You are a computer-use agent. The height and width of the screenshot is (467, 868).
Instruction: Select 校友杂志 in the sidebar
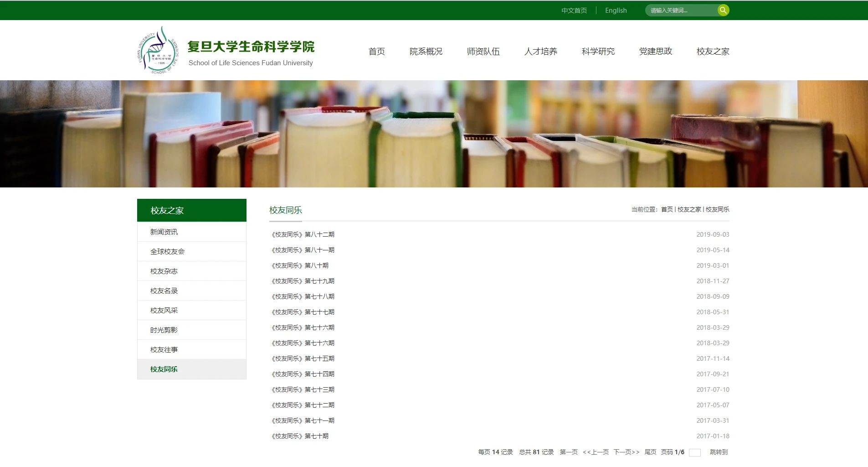click(x=164, y=271)
